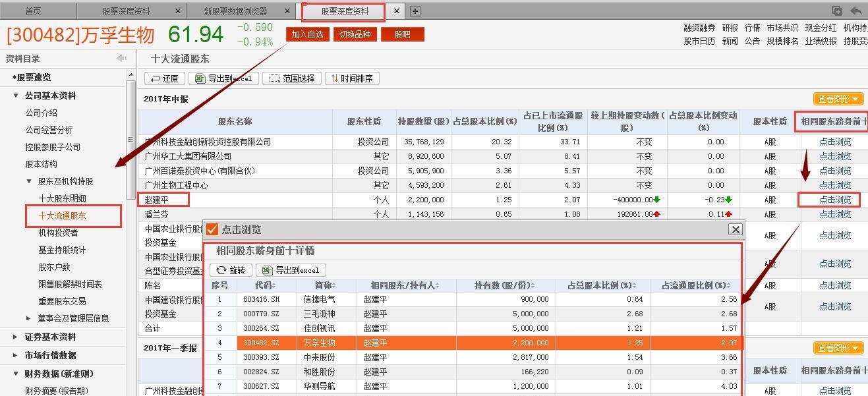This screenshot has width=868, height=396.
Task: Sort the popup table by 简称 column
Action: [326, 285]
